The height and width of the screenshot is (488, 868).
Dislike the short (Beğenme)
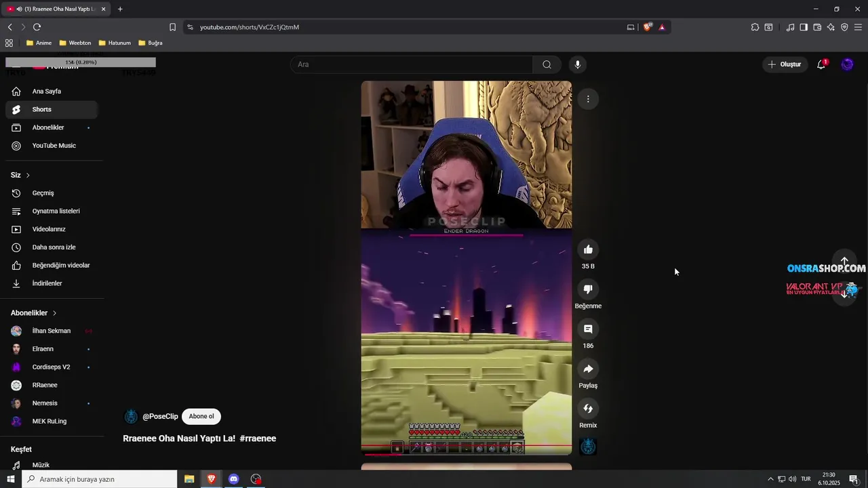tap(588, 289)
